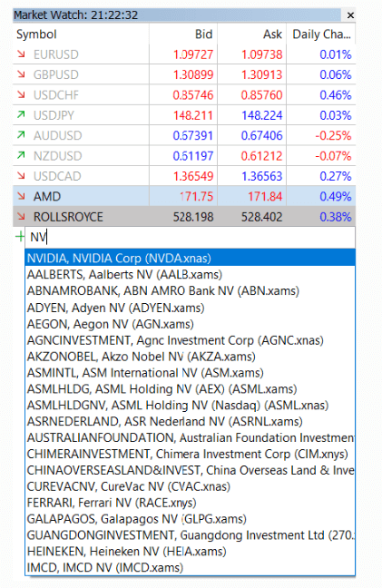Choose NVIDIA Corp (NVDA.xnas) suggestion
This screenshot has height=588, width=382.
pyautogui.click(x=190, y=258)
